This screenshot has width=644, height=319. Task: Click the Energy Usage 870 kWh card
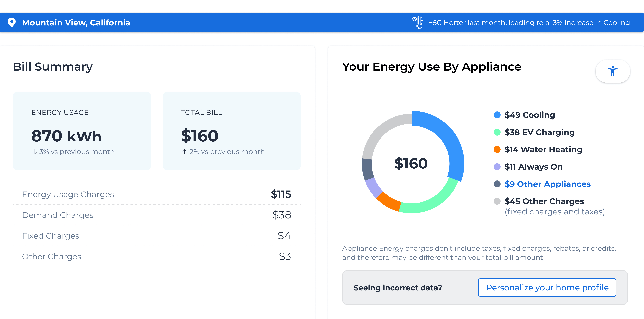point(82,131)
